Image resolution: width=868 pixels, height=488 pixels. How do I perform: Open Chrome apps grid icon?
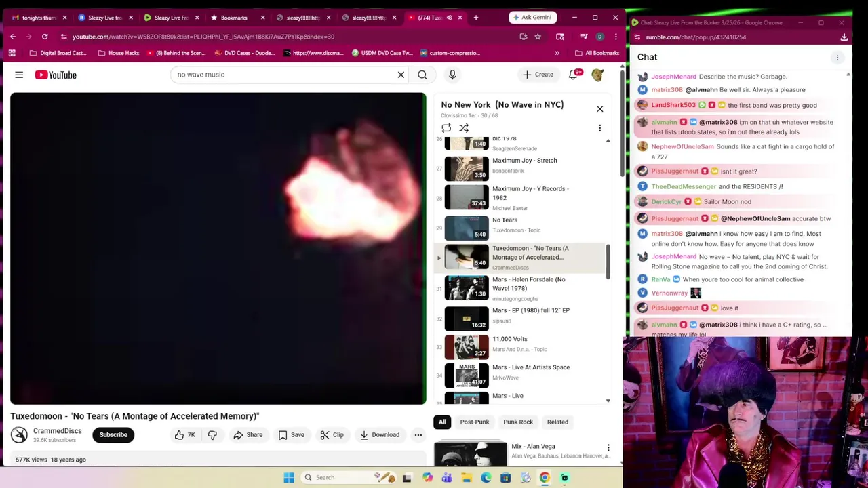pos(12,53)
